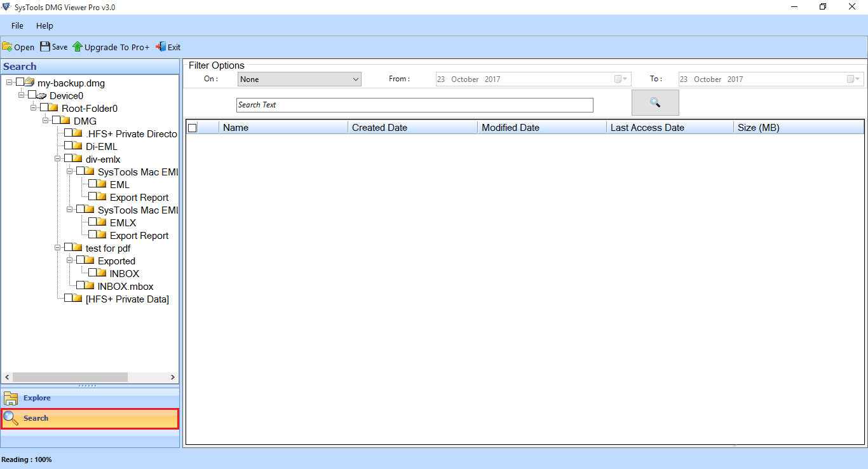Exit the application using the Exit toolbar icon
The image size is (868, 469).
point(161,46)
